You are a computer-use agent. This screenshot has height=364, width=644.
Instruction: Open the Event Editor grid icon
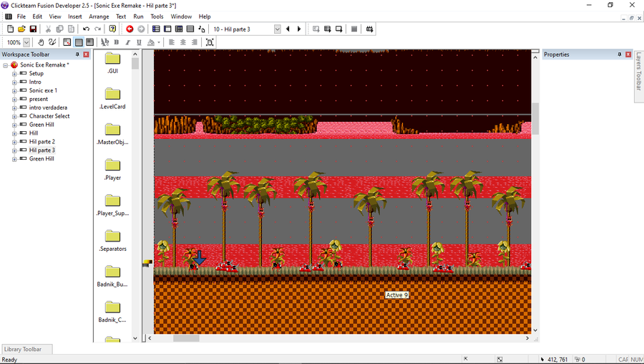tap(179, 29)
